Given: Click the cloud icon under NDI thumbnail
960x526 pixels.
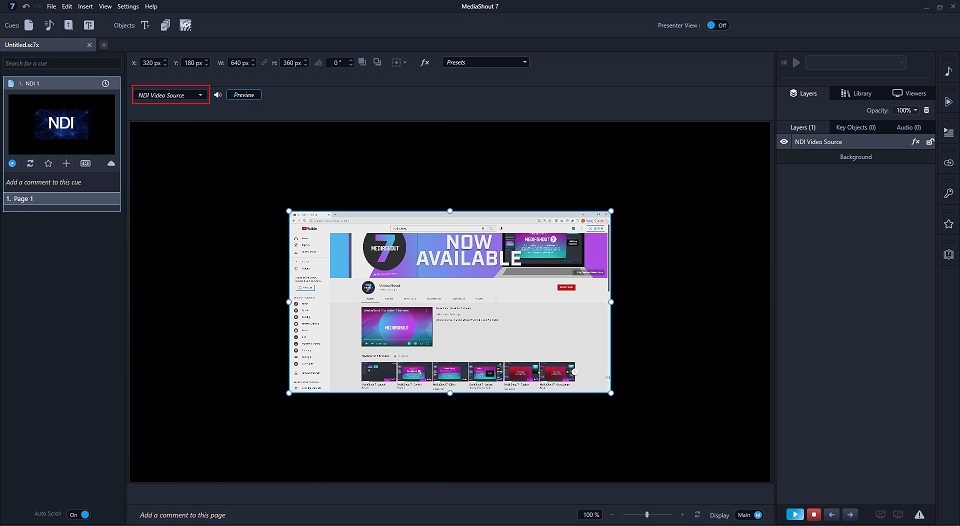Looking at the screenshot, I should pyautogui.click(x=111, y=163).
